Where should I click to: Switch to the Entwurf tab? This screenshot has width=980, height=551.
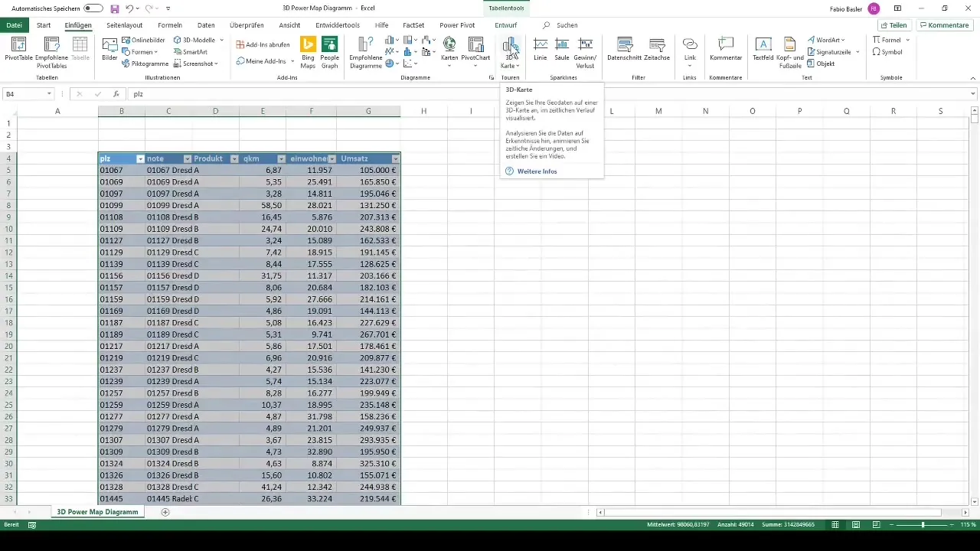pos(505,25)
